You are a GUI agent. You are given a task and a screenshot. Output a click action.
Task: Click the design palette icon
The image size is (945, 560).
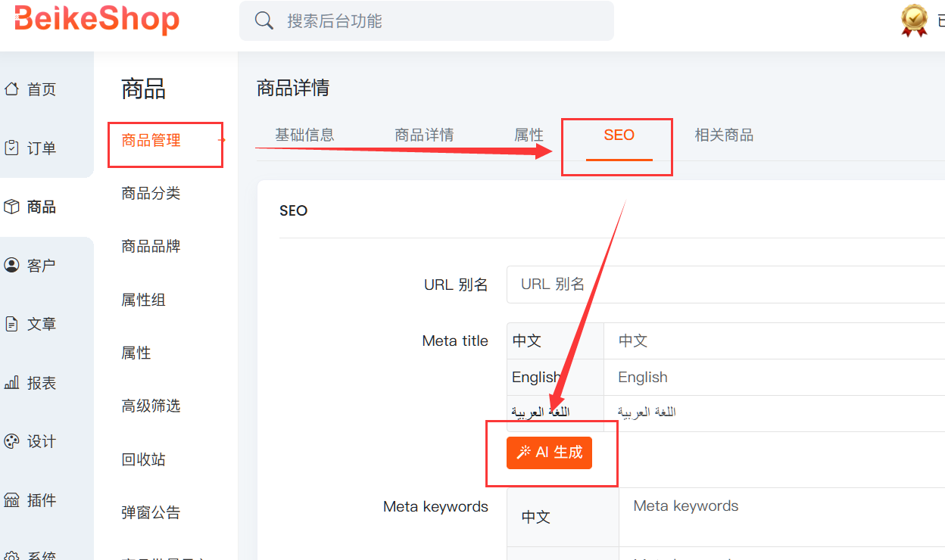pos(11,441)
